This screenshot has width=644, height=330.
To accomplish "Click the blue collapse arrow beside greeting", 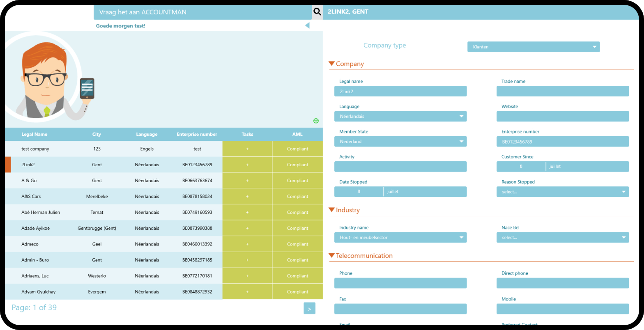I will [307, 25].
